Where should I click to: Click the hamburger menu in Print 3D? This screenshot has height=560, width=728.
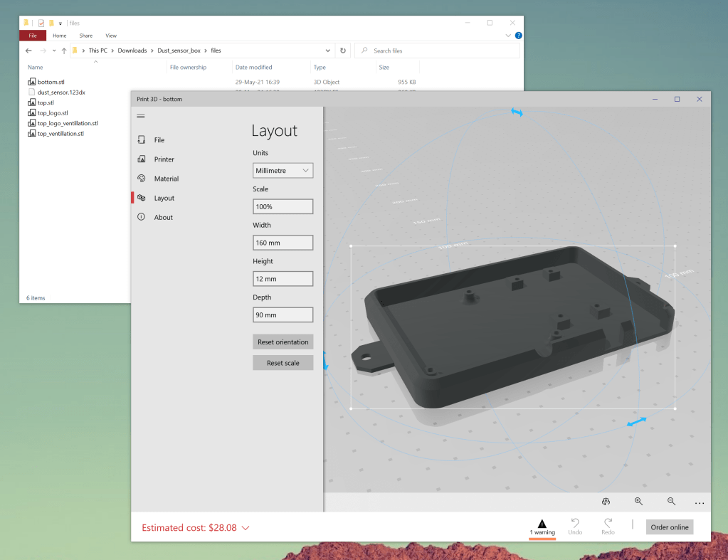coord(140,116)
